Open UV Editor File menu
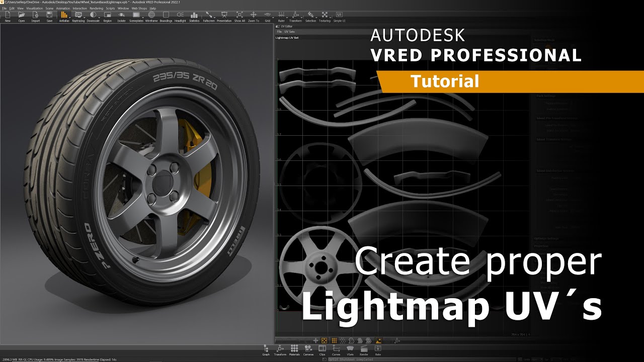 point(279,32)
